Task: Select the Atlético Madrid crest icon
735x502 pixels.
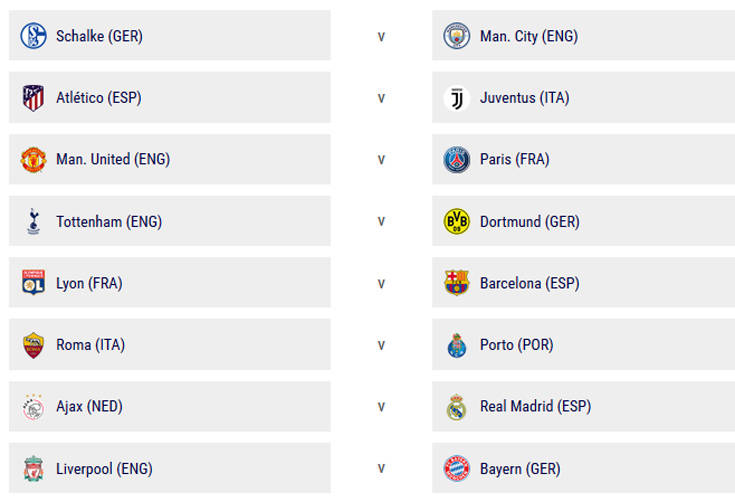Action: 33,98
